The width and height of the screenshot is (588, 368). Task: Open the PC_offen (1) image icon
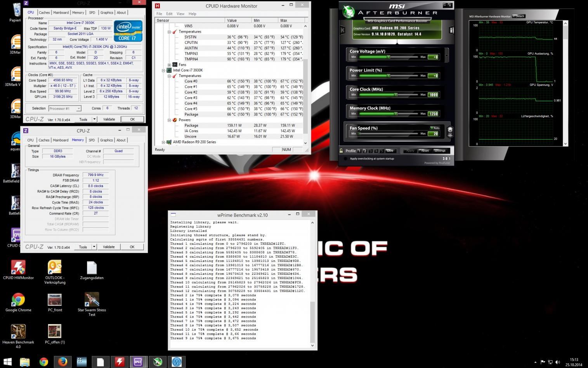55,334
